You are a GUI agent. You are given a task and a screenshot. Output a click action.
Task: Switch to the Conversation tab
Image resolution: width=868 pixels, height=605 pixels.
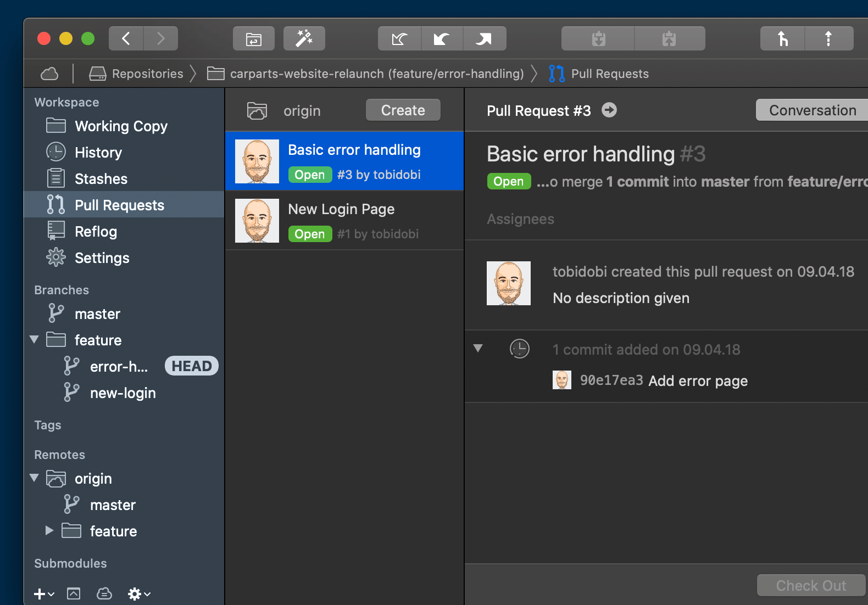tap(811, 110)
